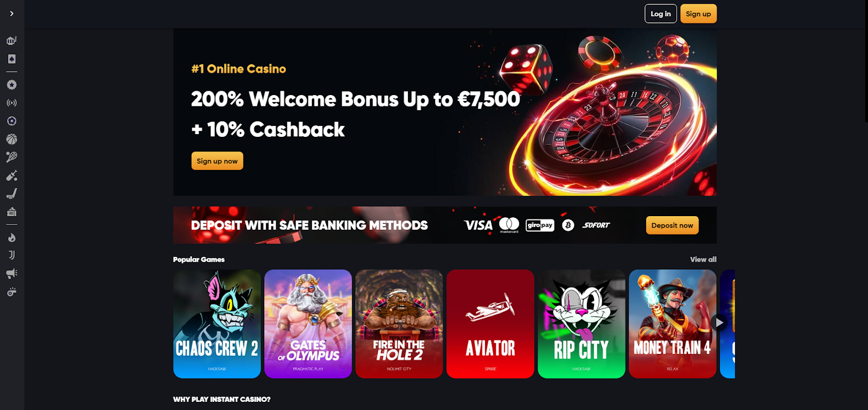Click the Log in button

(x=661, y=14)
